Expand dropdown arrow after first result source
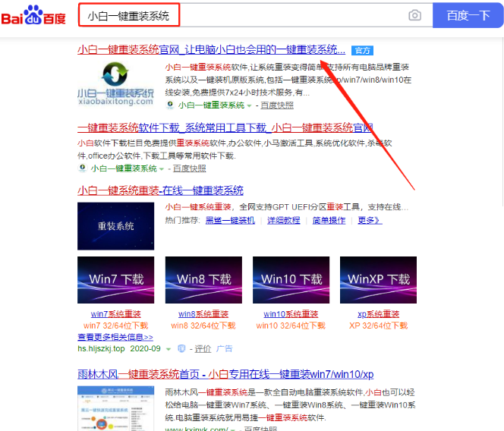 pos(249,105)
